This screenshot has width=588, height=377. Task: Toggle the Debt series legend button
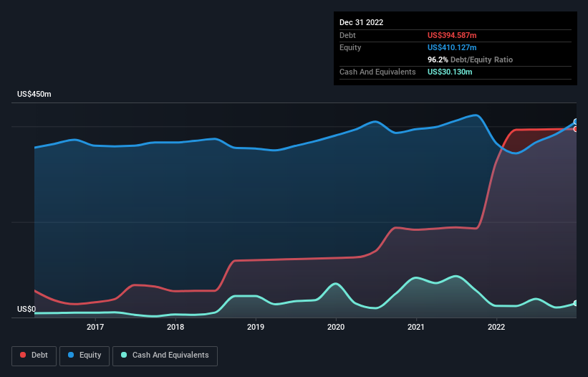[34, 355]
